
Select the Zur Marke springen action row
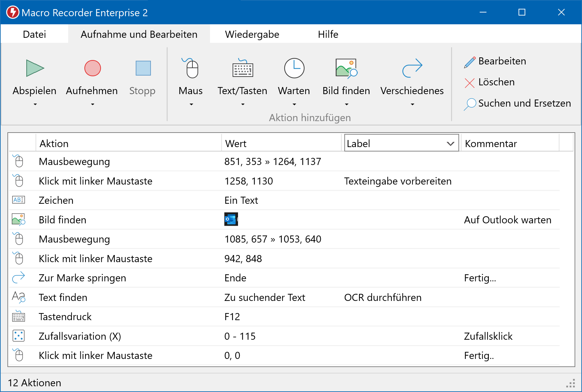click(82, 278)
